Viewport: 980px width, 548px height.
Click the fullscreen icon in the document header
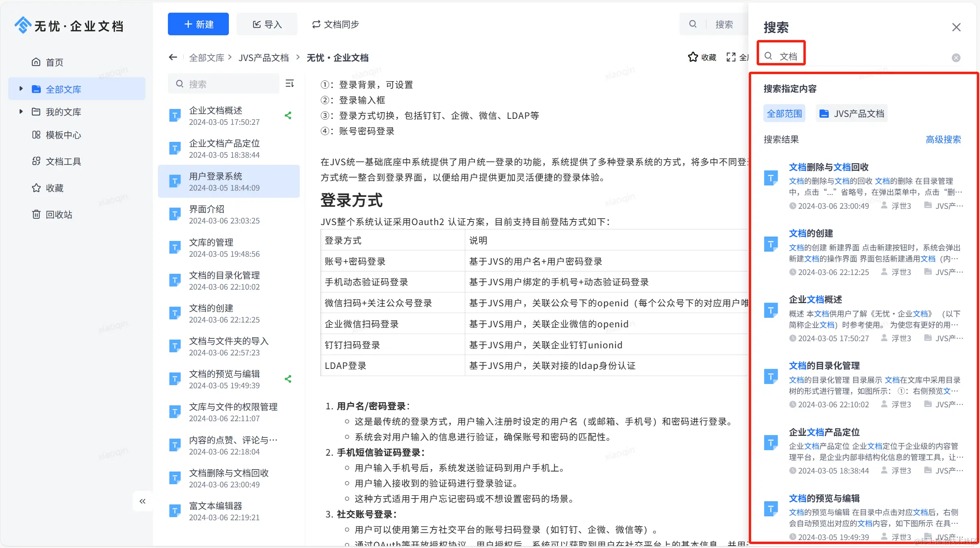pyautogui.click(x=731, y=57)
